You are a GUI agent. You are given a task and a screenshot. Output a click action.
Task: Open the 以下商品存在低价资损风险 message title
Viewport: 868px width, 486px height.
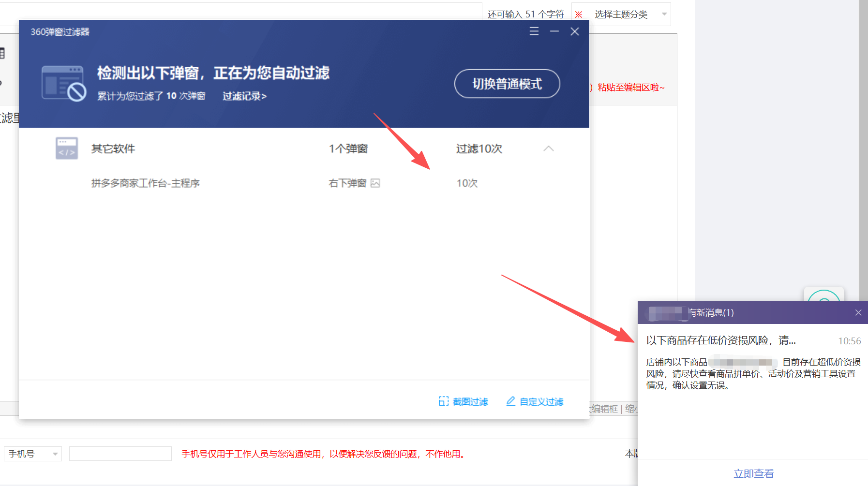click(x=721, y=340)
